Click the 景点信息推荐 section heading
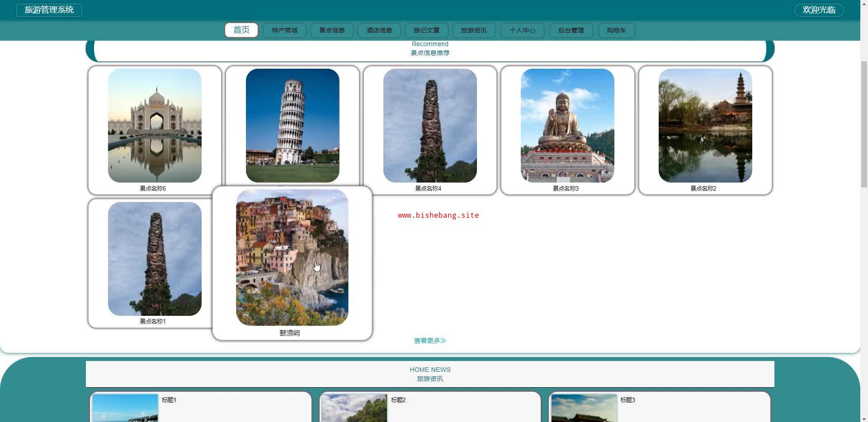This screenshot has width=868, height=422. tap(430, 53)
